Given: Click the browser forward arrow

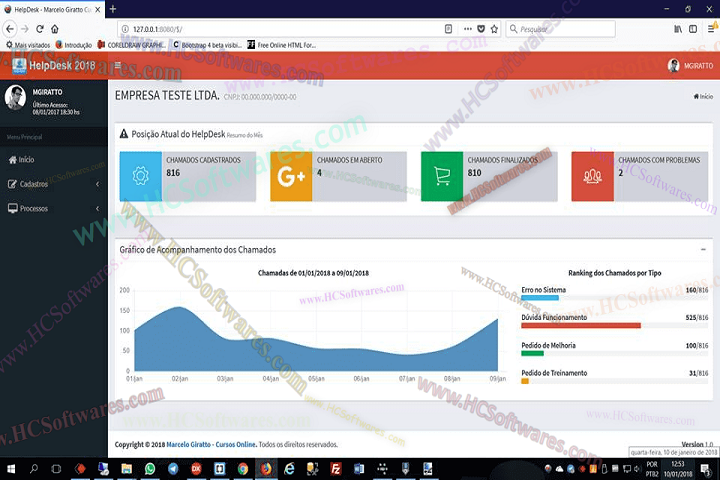Looking at the screenshot, I should tap(25, 29).
